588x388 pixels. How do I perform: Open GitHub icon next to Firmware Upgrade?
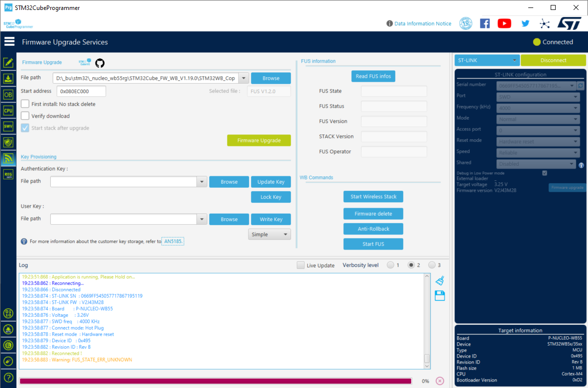click(x=100, y=63)
